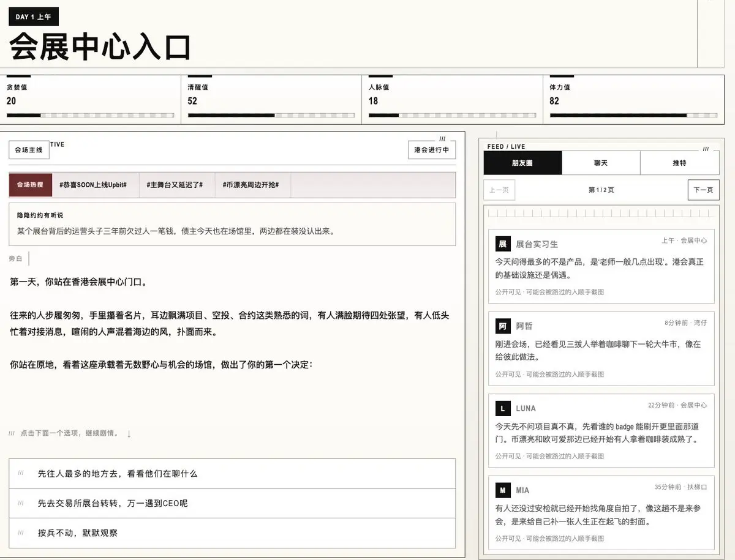The width and height of the screenshot is (735, 560).
Task: Select the 朋友圈 tab
Action: coord(522,163)
